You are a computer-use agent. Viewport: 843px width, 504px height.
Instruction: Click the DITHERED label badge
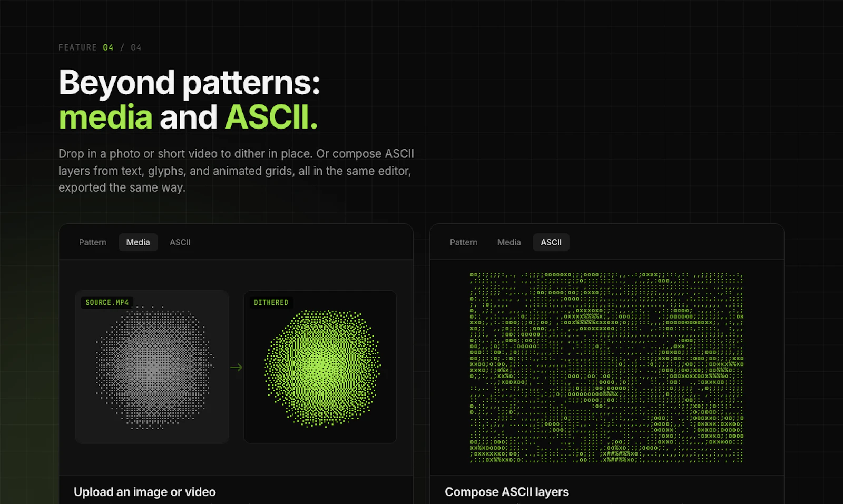pyautogui.click(x=271, y=302)
